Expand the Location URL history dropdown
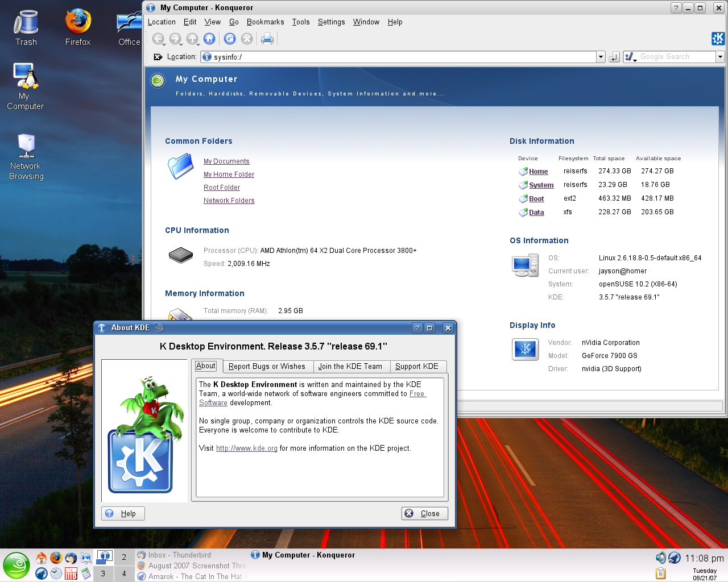Viewport: 728px width, 582px height. [x=601, y=57]
